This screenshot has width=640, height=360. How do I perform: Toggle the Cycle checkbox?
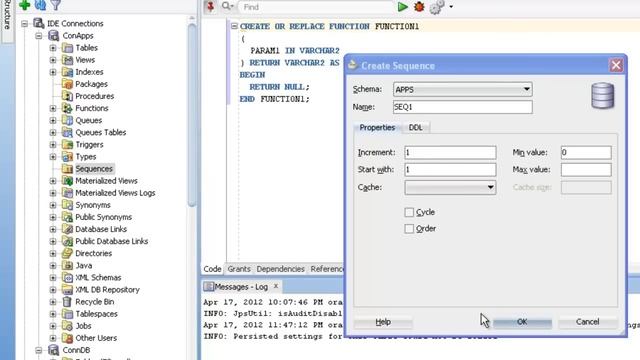click(x=409, y=212)
